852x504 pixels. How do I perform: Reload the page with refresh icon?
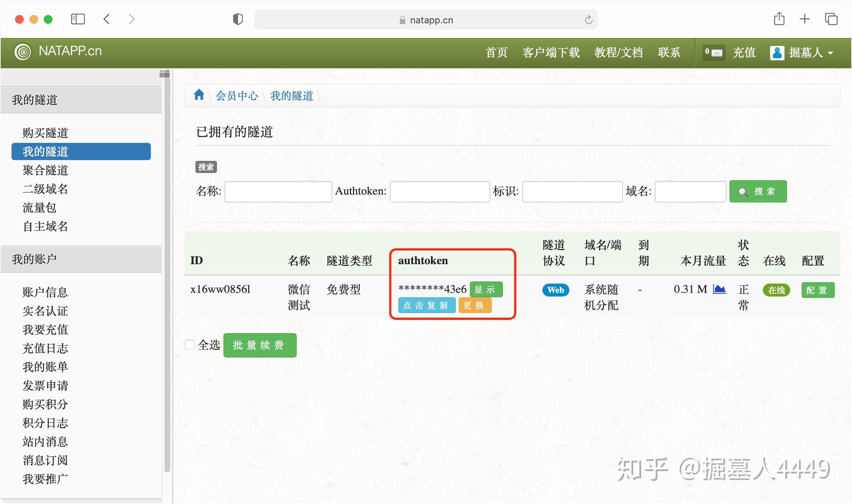pos(588,20)
